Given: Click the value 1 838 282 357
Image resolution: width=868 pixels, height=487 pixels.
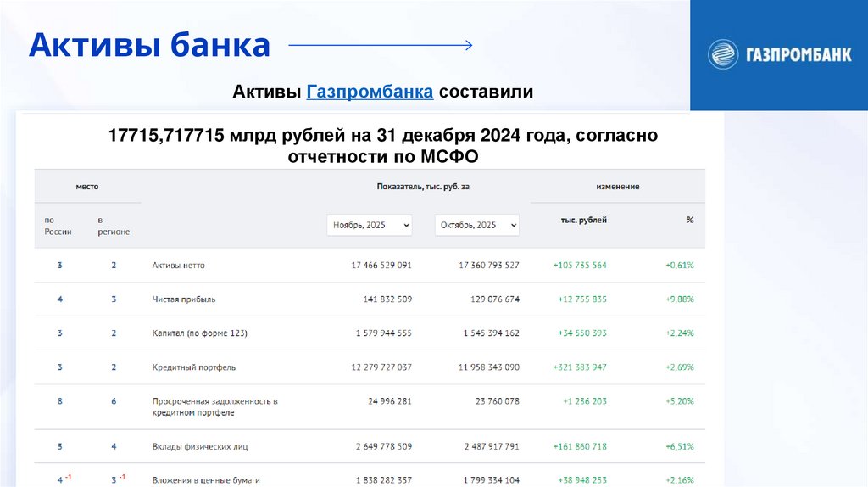Looking at the screenshot, I should pyautogui.click(x=384, y=480).
